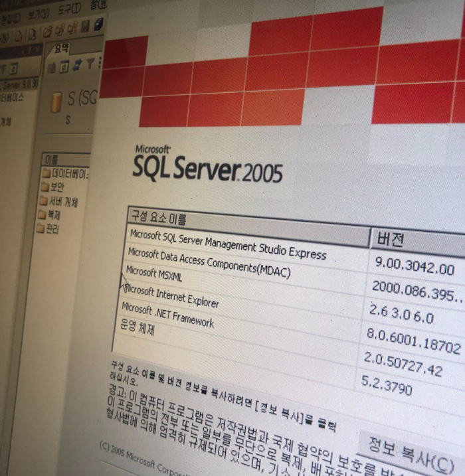The height and width of the screenshot is (476, 465).
Task: Click the SQL Server 2005 logo in the About dialog
Action: pyautogui.click(x=208, y=164)
